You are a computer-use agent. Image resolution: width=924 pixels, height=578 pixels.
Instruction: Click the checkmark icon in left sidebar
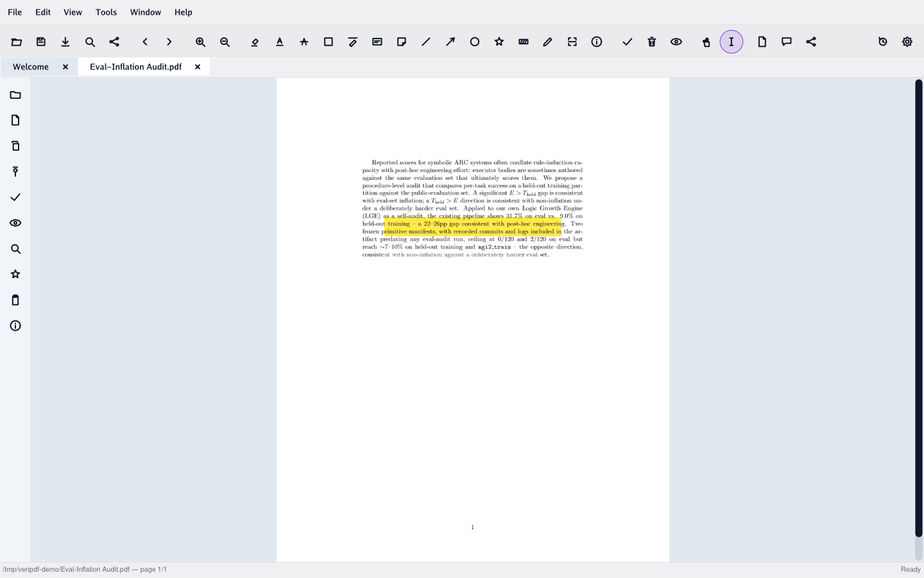(x=15, y=197)
